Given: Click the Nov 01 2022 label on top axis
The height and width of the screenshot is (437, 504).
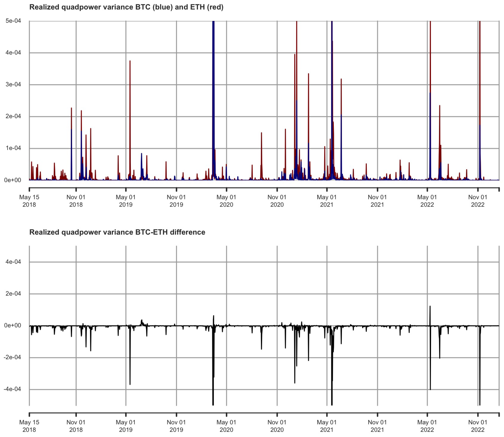Looking at the screenshot, I should pyautogui.click(x=478, y=201).
